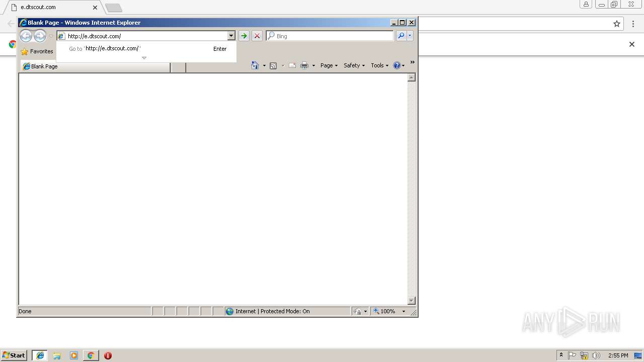This screenshot has height=362, width=644.
Task: Open the Favorites star button
Action: [x=37, y=51]
